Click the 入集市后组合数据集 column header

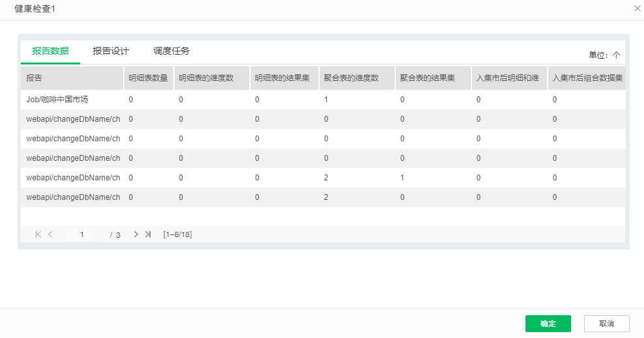point(587,78)
